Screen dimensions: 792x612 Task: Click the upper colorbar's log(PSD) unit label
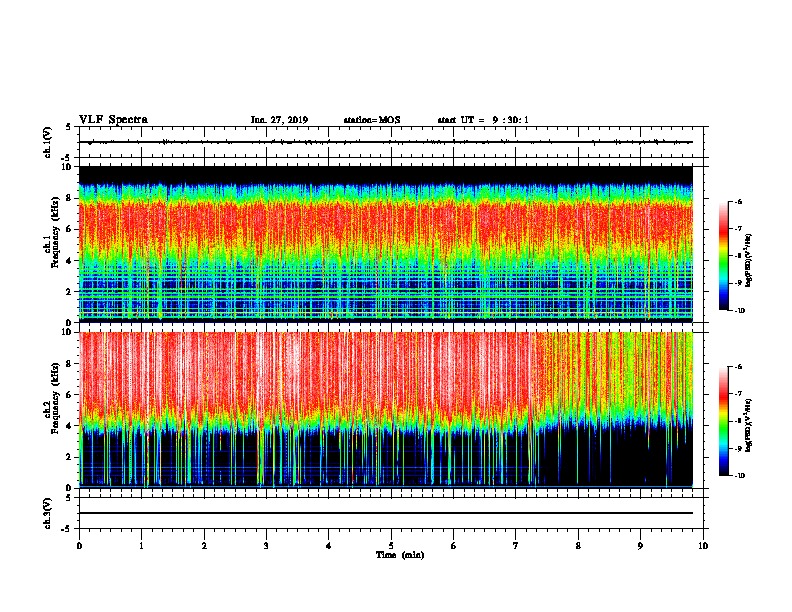click(748, 260)
